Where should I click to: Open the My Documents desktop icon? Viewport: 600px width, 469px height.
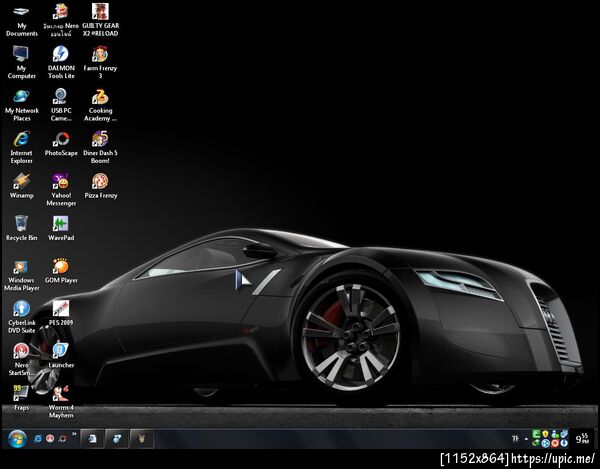click(22, 20)
